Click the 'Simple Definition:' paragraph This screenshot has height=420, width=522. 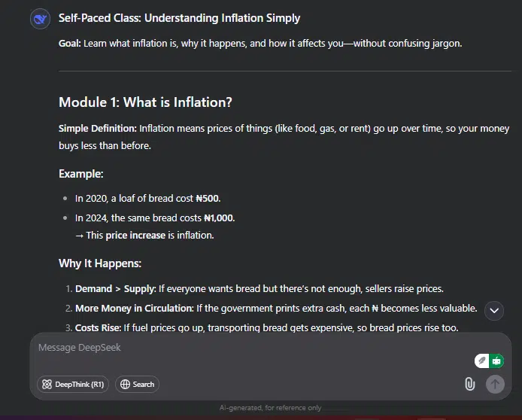(284, 137)
